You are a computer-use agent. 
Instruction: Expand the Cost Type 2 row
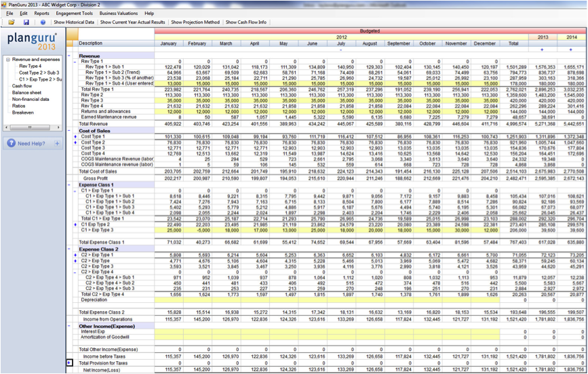pos(75,142)
